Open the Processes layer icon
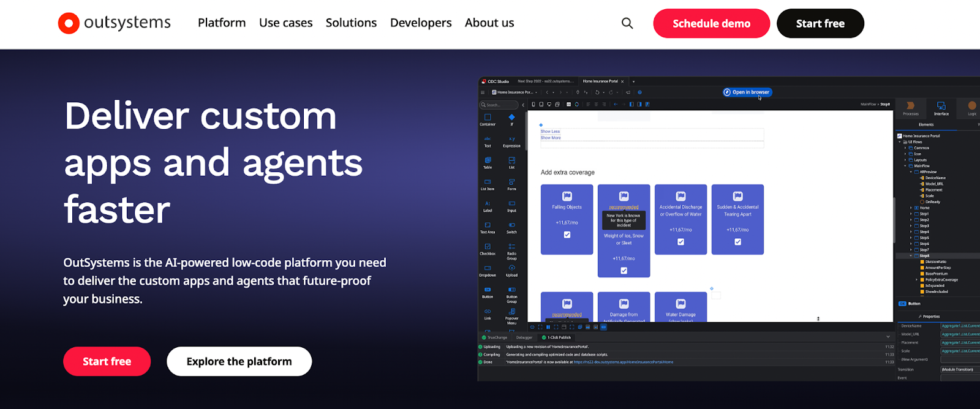980x409 pixels. pos(910,107)
